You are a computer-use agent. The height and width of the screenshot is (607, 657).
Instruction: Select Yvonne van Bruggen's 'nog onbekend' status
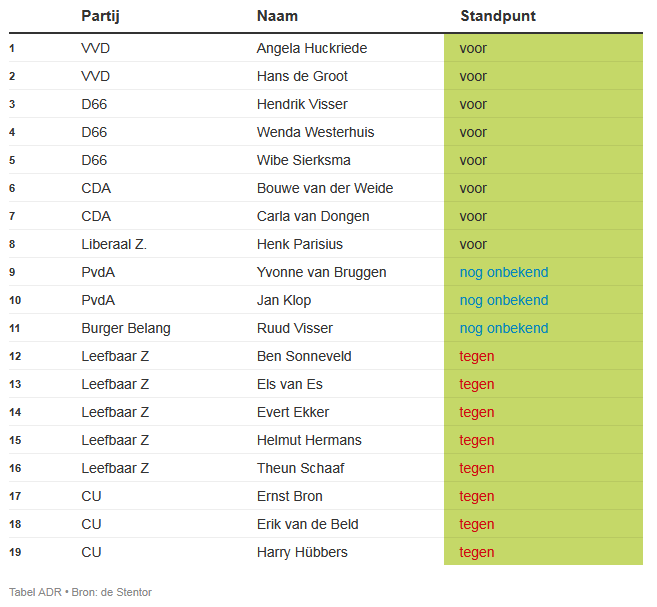coord(504,272)
